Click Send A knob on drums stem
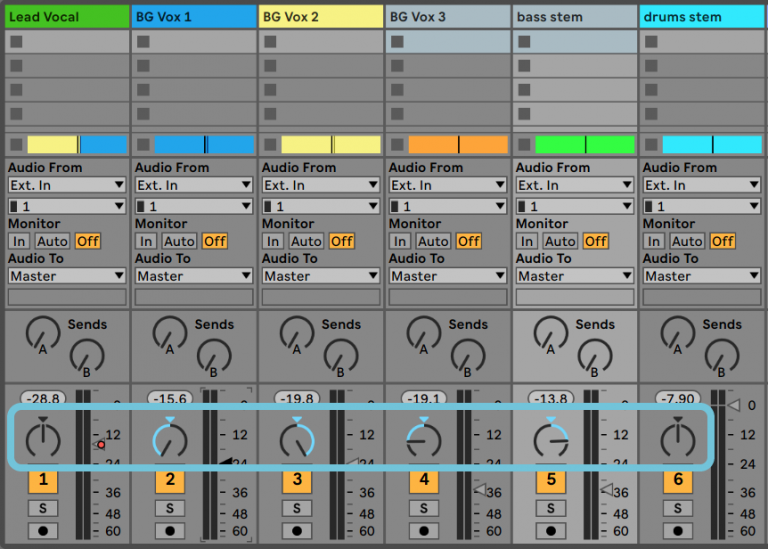The height and width of the screenshot is (549, 768). 678,334
